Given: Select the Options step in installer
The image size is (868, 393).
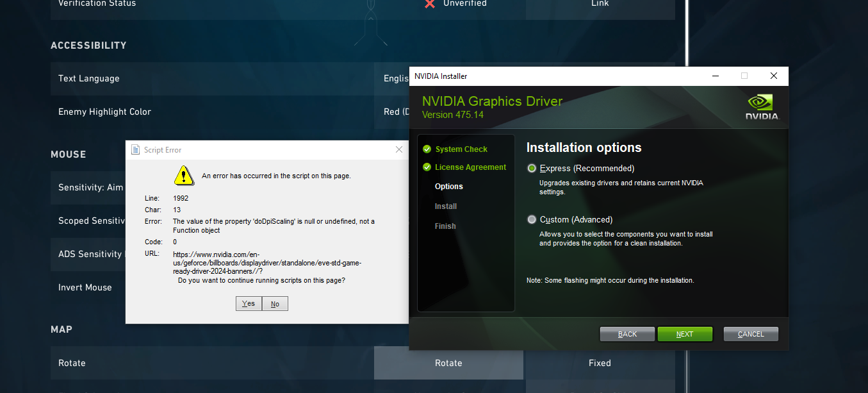Looking at the screenshot, I should pos(449,187).
